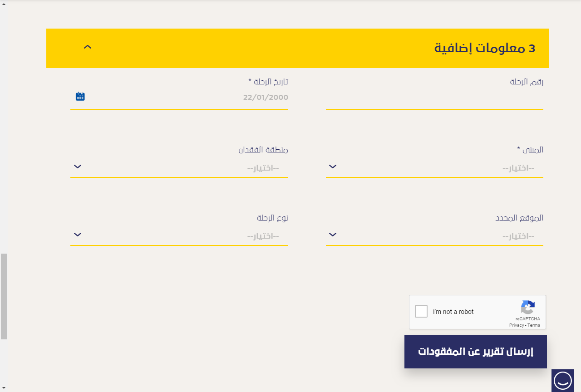Click the المبنى dropdown chevron arrow
This screenshot has height=392, width=581.
[x=333, y=167]
